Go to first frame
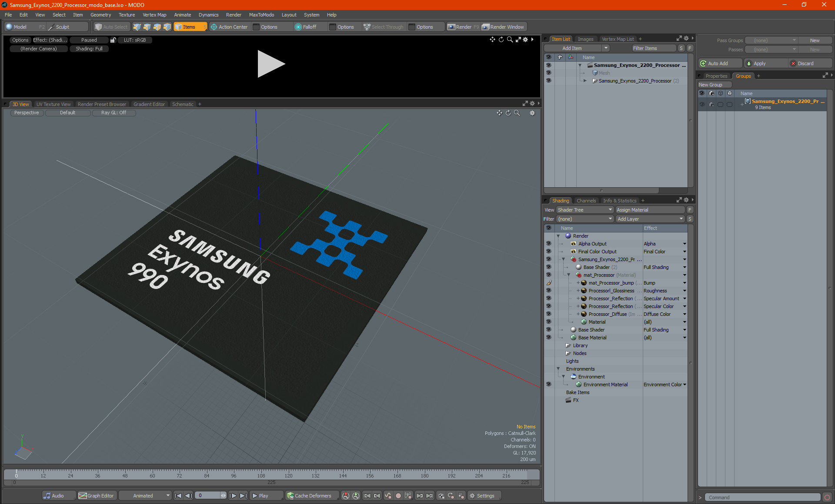835x504 pixels. 178,496
